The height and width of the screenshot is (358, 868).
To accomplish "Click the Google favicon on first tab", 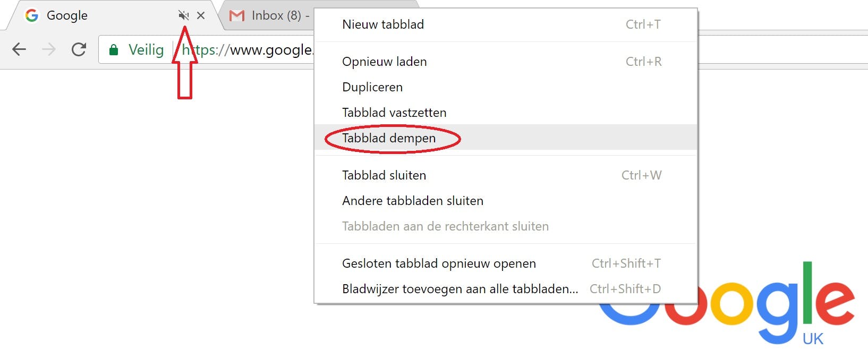I will click(32, 15).
